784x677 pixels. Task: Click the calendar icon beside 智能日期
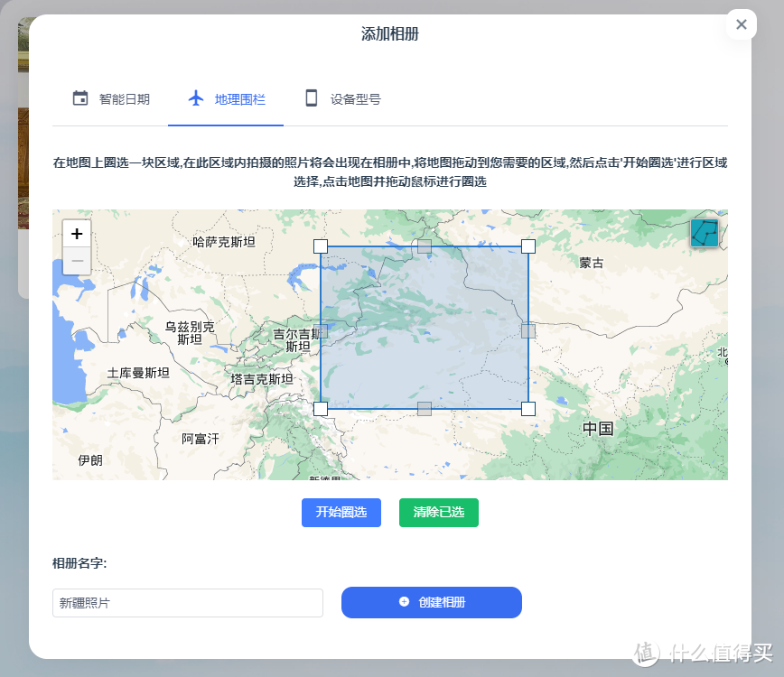[80, 97]
